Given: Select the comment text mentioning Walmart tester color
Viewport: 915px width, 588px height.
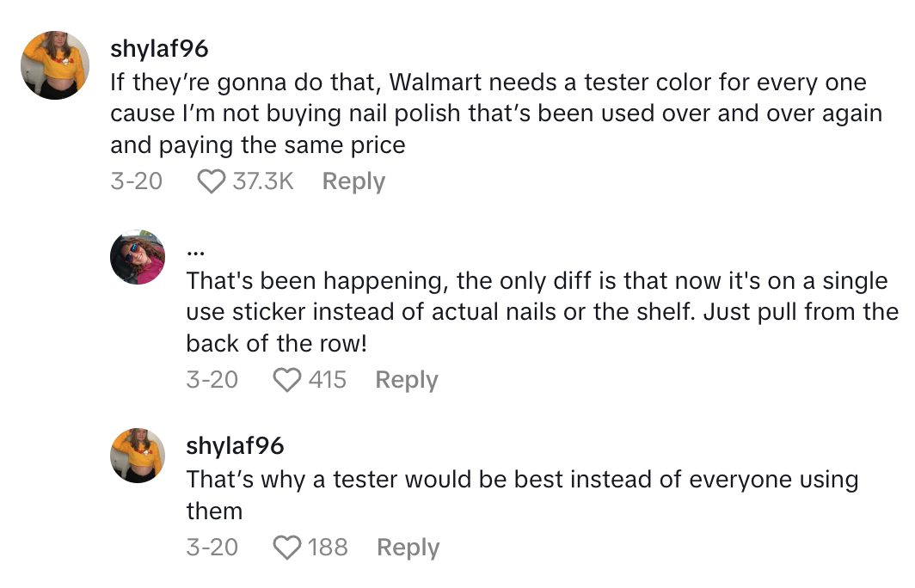Looking at the screenshot, I should click(495, 115).
